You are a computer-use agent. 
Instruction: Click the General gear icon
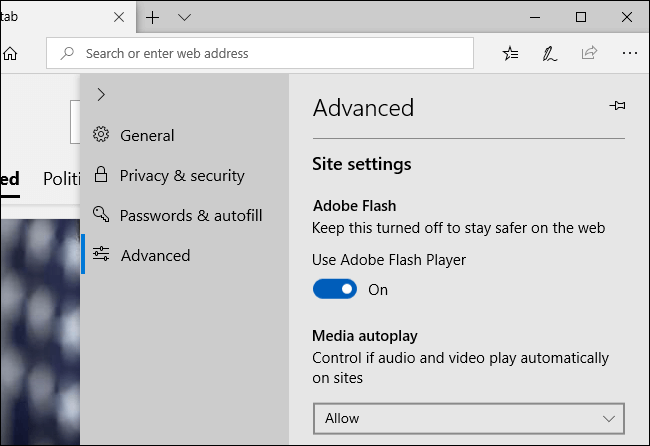tap(101, 134)
